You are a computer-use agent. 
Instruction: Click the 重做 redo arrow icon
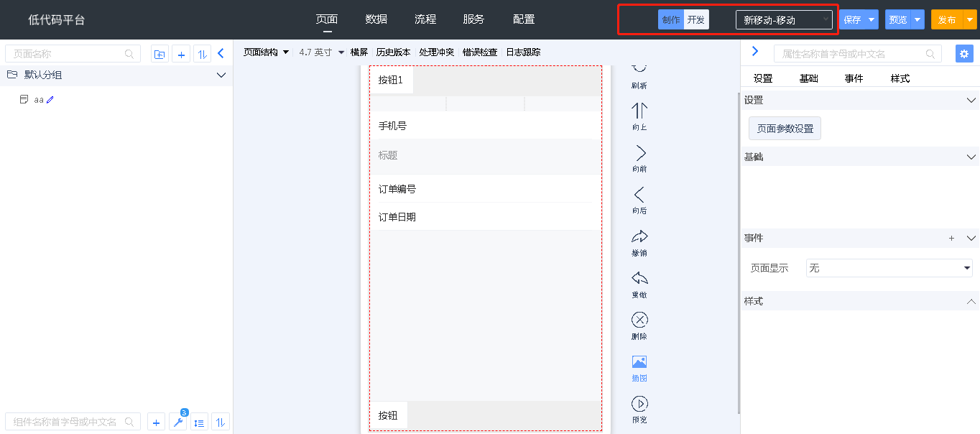pos(639,278)
